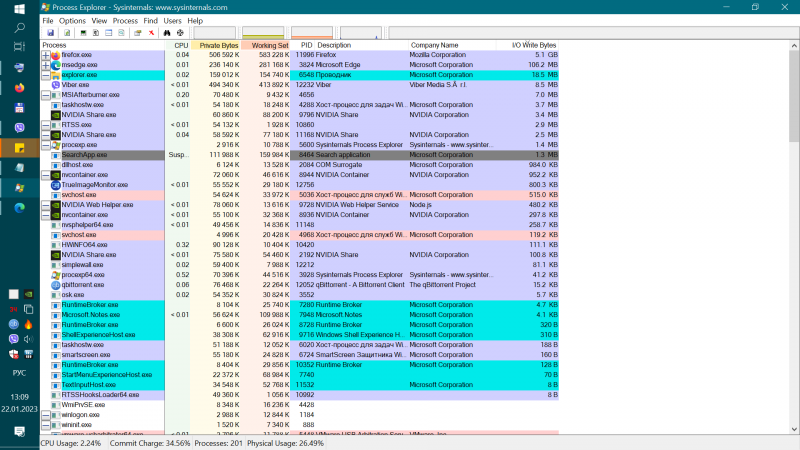Open the View menu
The height and width of the screenshot is (450, 800).
[99, 21]
